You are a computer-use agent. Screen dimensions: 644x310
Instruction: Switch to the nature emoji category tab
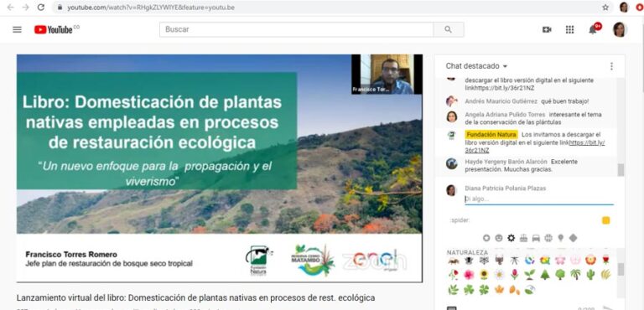pyautogui.click(x=511, y=238)
